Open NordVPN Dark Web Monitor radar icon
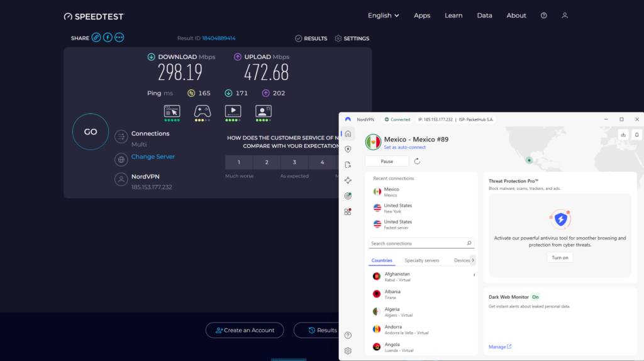This screenshot has width=644, height=361. pos(348,196)
